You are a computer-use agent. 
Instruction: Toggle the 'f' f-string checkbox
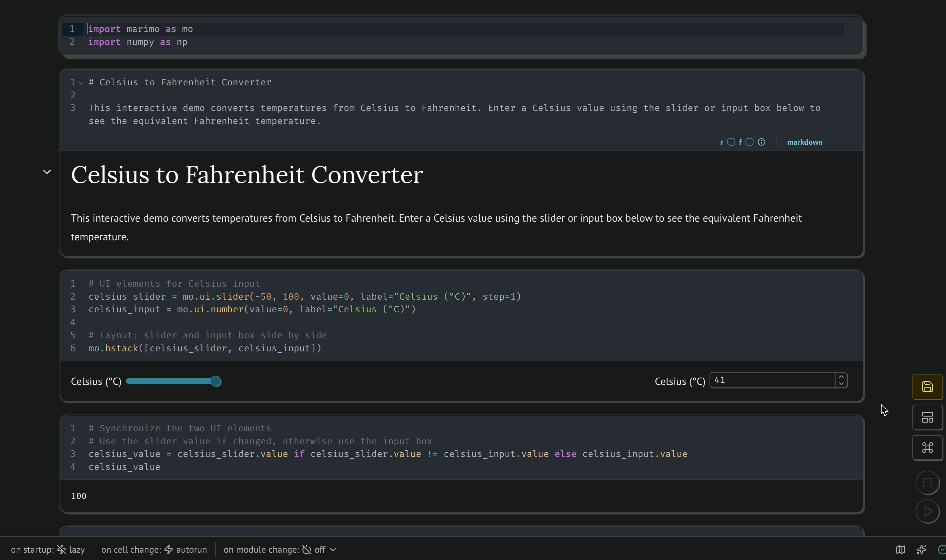point(749,142)
